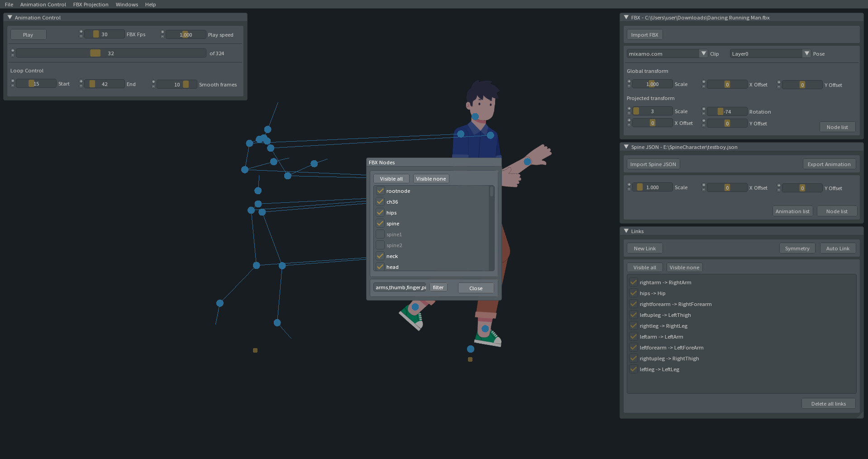Decrement the Projected transform X Offset
The height and width of the screenshot is (459, 868).
(x=629, y=125)
